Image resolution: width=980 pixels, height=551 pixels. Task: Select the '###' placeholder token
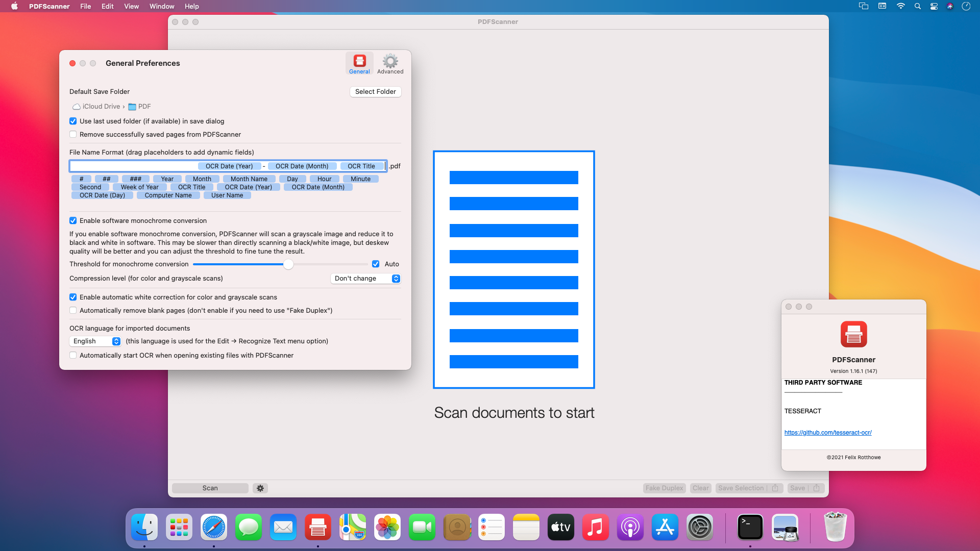coord(136,179)
